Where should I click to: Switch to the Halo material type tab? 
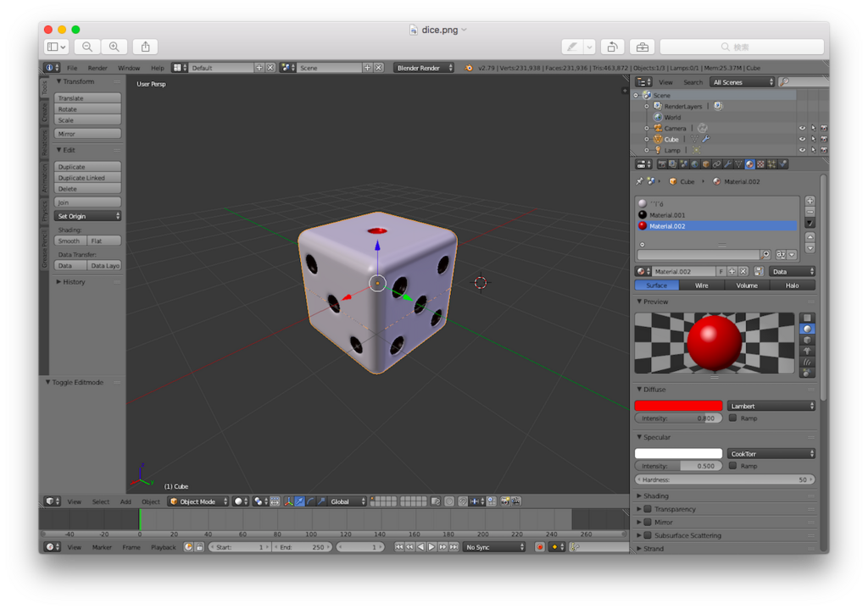(793, 285)
